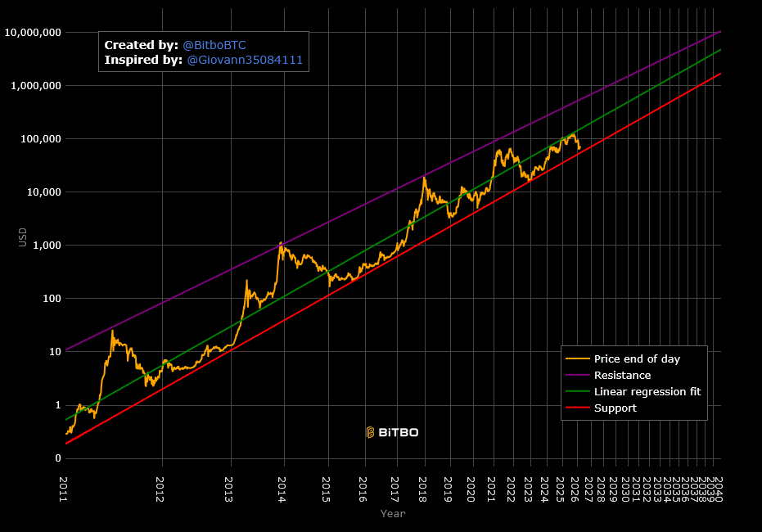Click the 0 label on the USD axis
This screenshot has height=532, width=762.
click(x=56, y=458)
